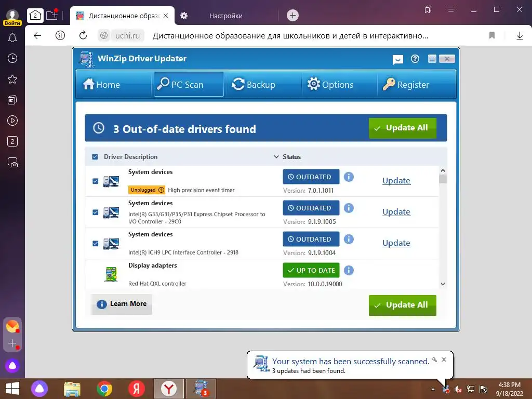Click the bottom Update All button
The height and width of the screenshot is (399, 532).
tap(403, 305)
